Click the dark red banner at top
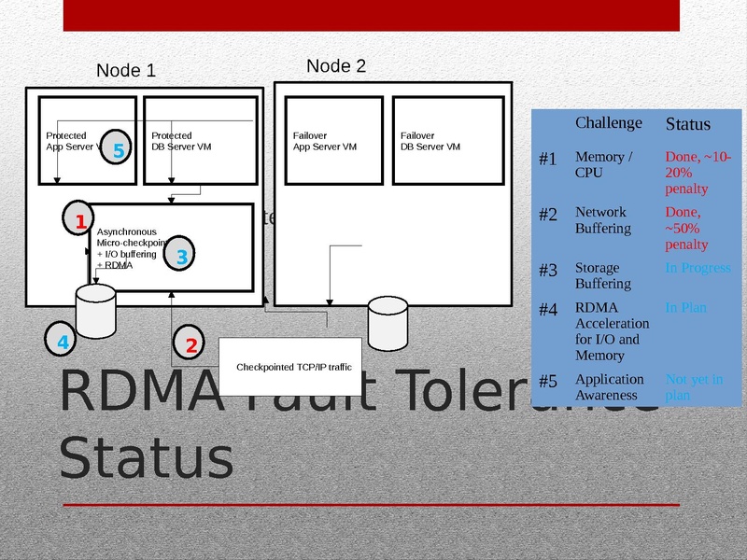747x560 pixels. 371,16
